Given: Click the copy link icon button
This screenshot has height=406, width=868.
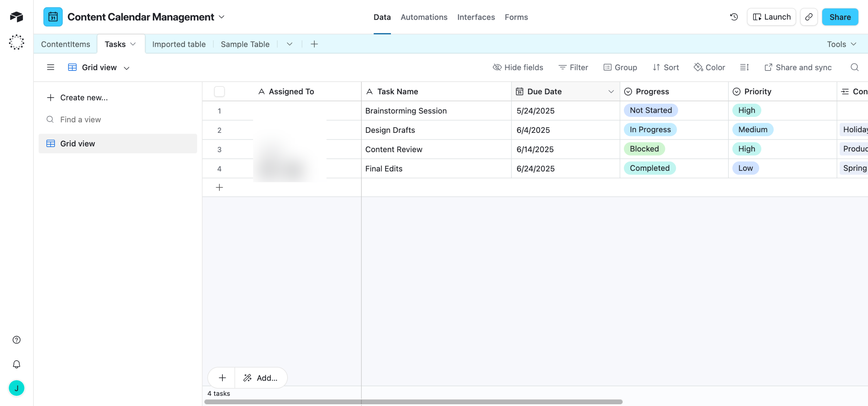Looking at the screenshot, I should click(x=809, y=17).
